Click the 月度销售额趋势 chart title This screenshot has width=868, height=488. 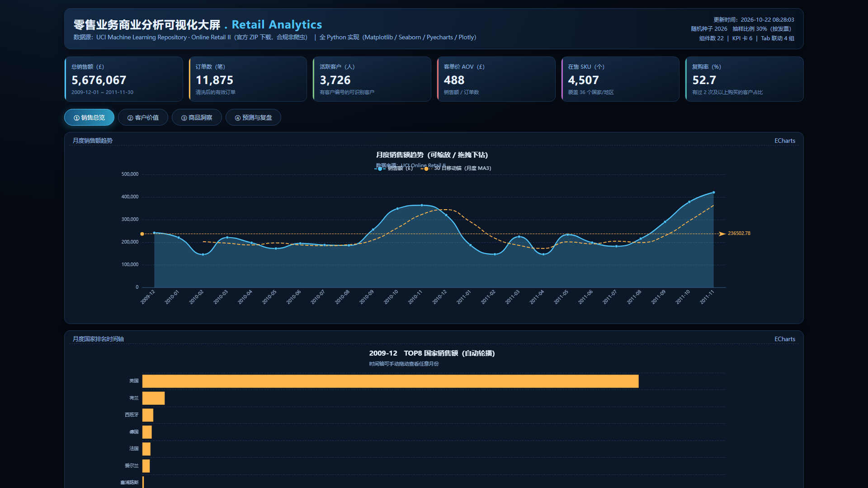point(432,155)
